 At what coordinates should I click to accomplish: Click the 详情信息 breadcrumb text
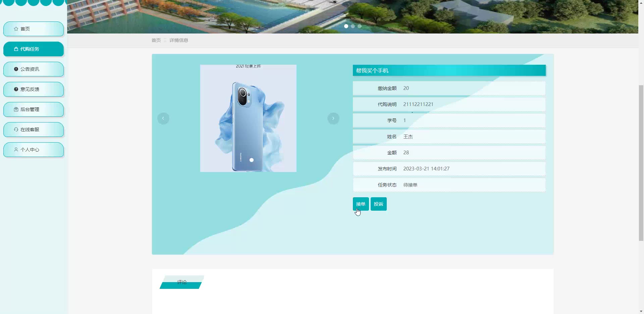pos(179,40)
